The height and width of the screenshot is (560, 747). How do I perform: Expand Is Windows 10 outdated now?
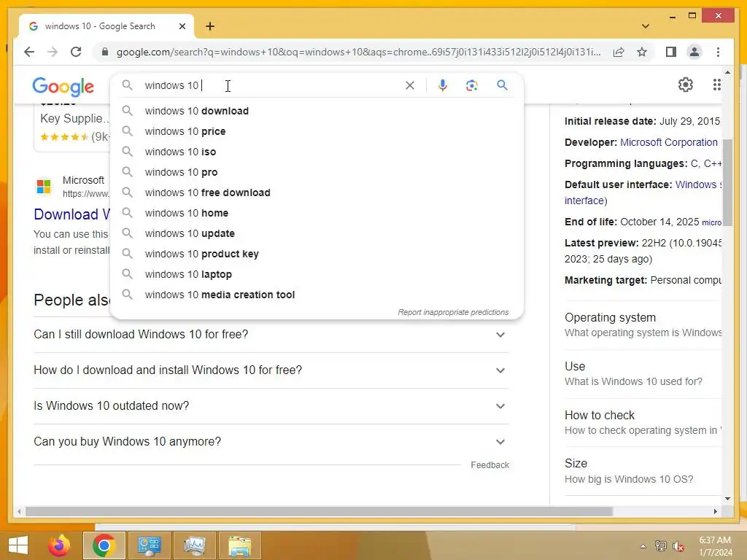coord(271,406)
